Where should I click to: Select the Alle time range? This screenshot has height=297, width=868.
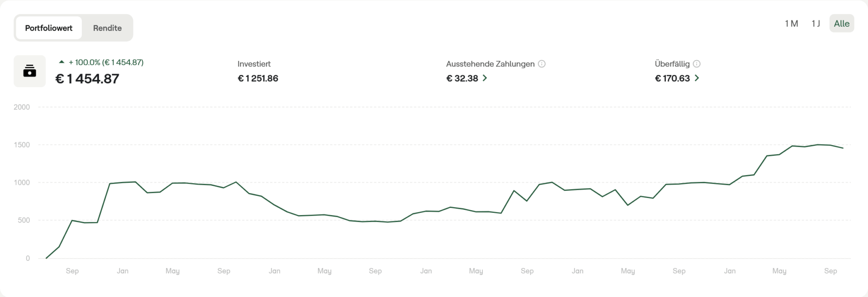(x=841, y=24)
